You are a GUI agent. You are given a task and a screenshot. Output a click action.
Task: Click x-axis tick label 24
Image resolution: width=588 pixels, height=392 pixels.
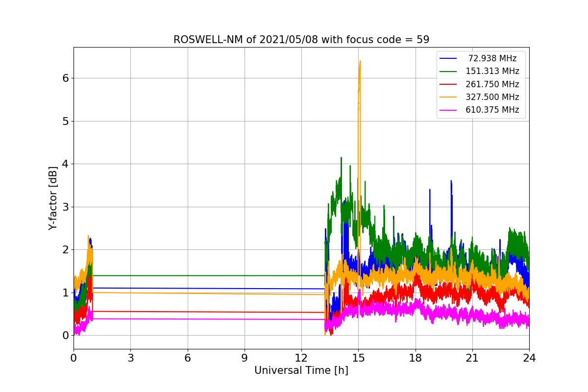529,358
